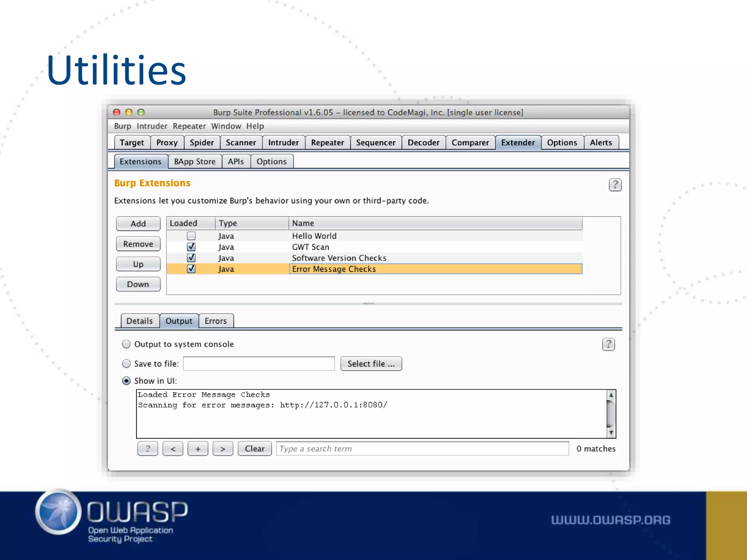The image size is (747, 560).
Task: Move extension Down in list
Action: click(138, 284)
